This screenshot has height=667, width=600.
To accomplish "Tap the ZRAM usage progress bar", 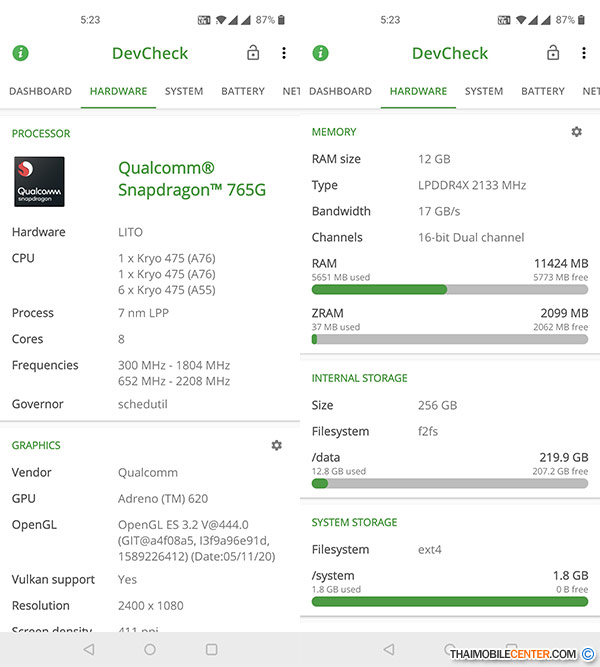I will coord(450,339).
